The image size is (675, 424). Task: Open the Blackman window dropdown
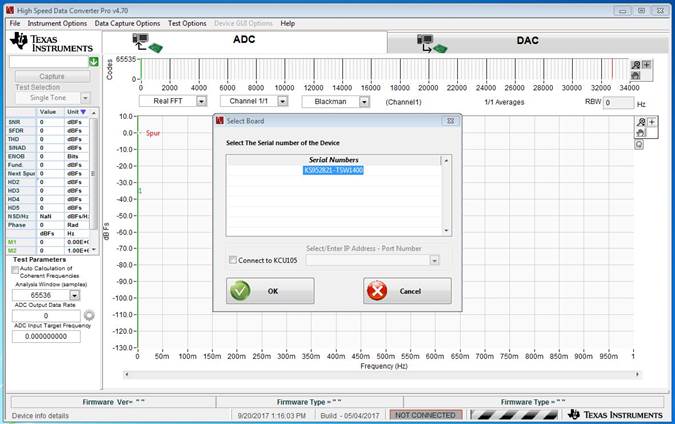click(x=364, y=102)
